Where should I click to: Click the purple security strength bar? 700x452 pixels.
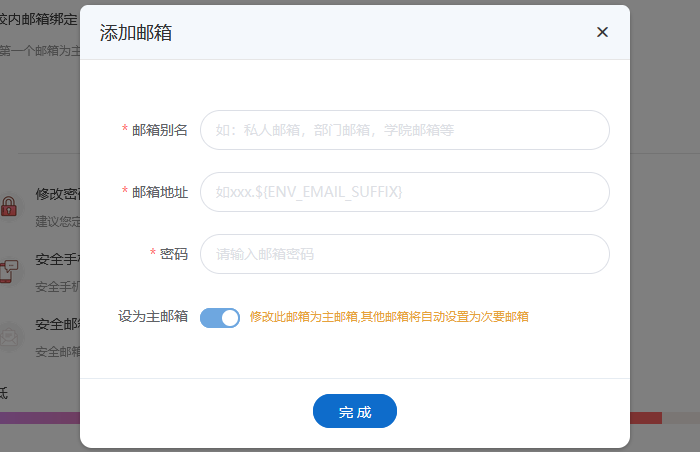pyautogui.click(x=40, y=418)
